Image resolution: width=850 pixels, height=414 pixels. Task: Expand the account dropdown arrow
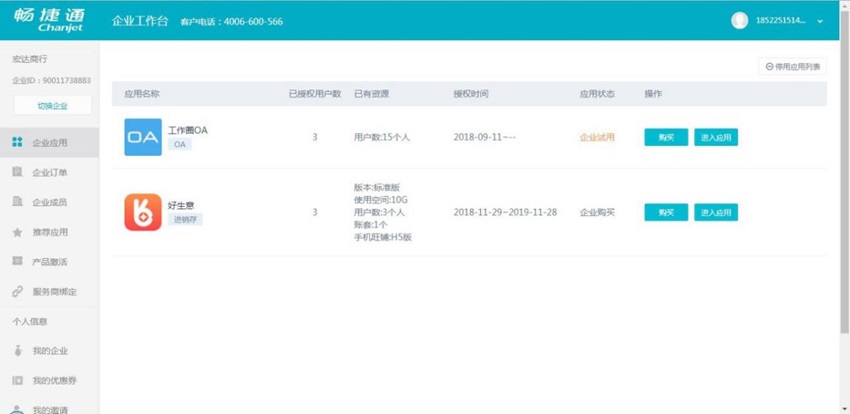pos(820,21)
